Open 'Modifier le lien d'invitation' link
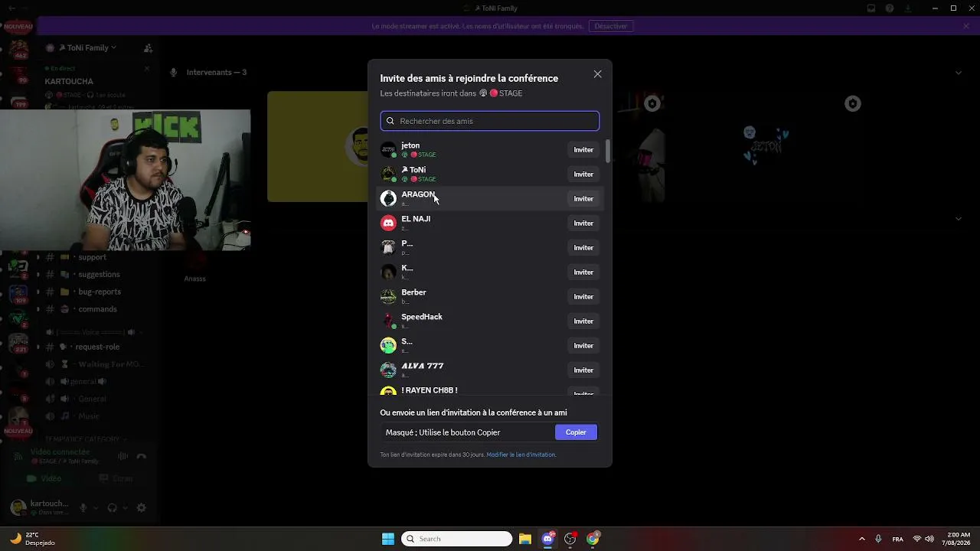 tap(521, 455)
